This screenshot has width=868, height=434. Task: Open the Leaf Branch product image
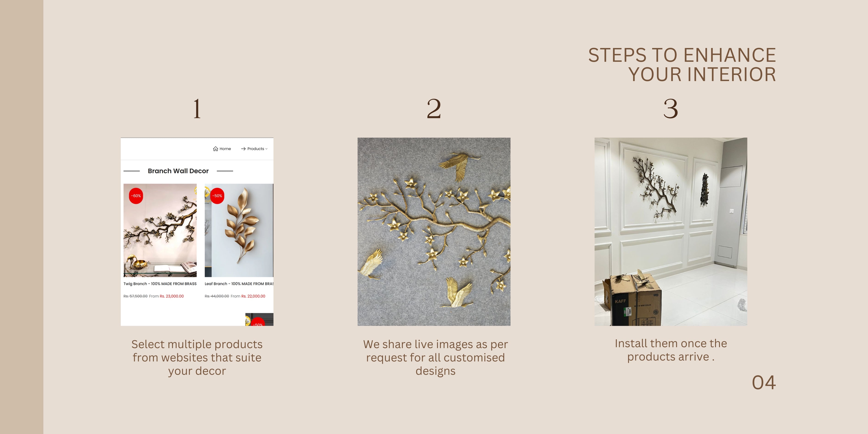pos(239,230)
